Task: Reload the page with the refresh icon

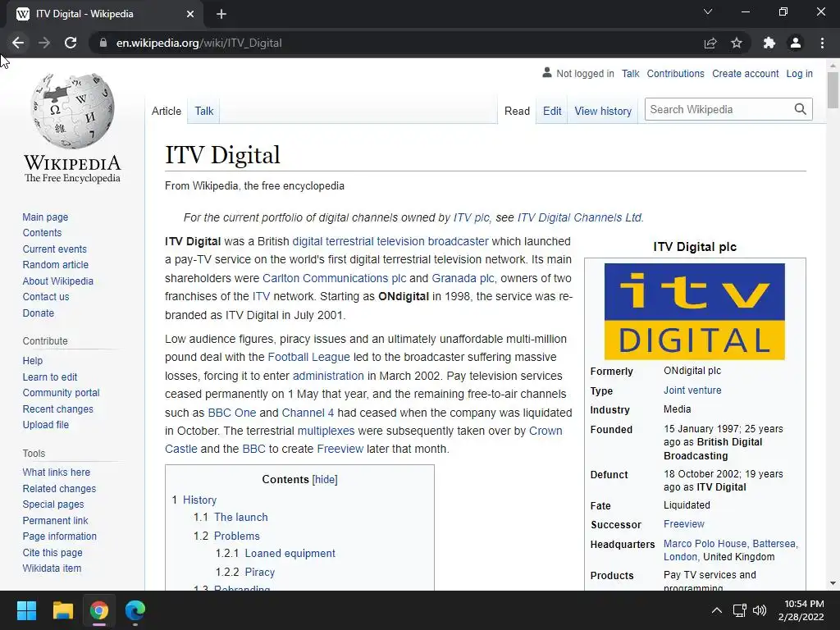Action: 71,43
